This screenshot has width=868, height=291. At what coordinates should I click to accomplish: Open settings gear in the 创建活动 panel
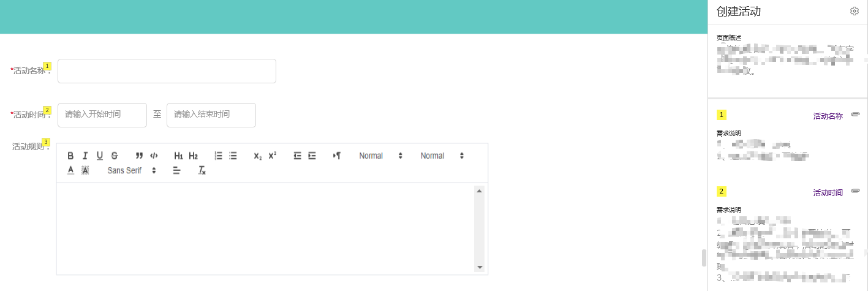tap(855, 11)
